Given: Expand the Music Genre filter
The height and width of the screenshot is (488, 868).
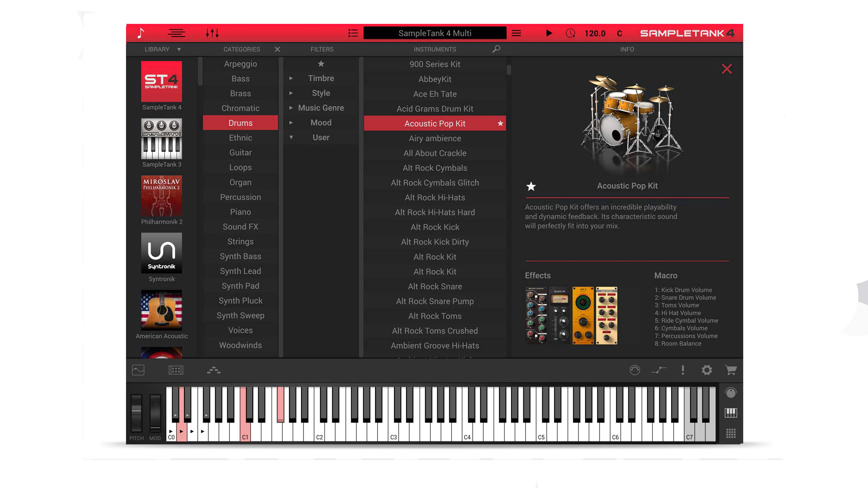Looking at the screenshot, I should coord(291,108).
